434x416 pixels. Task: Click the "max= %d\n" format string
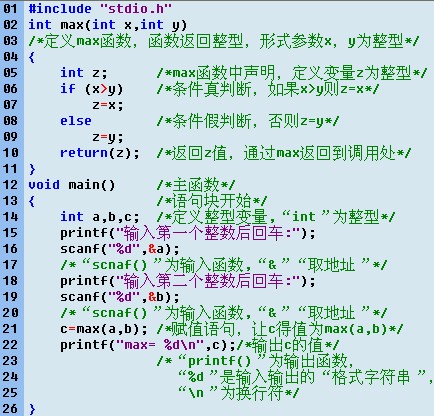coord(160,345)
